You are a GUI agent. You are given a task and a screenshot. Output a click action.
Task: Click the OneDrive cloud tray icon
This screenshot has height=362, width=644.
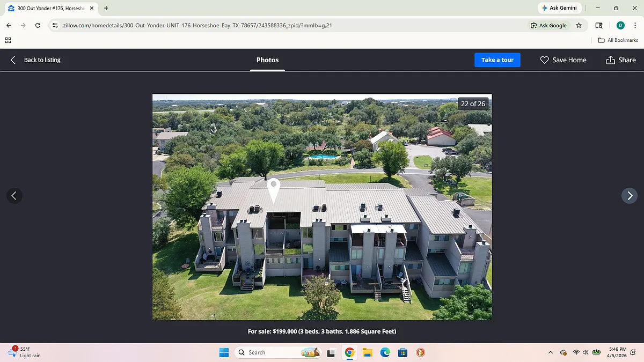[x=563, y=352]
